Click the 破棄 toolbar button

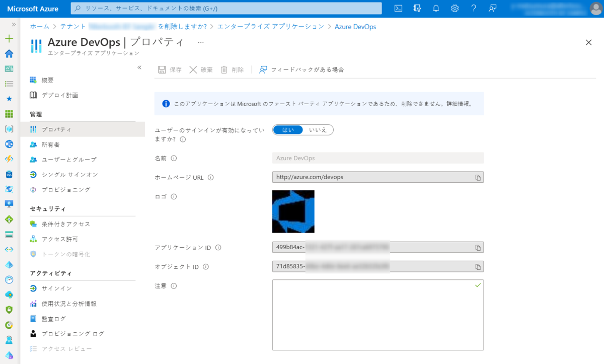click(201, 70)
